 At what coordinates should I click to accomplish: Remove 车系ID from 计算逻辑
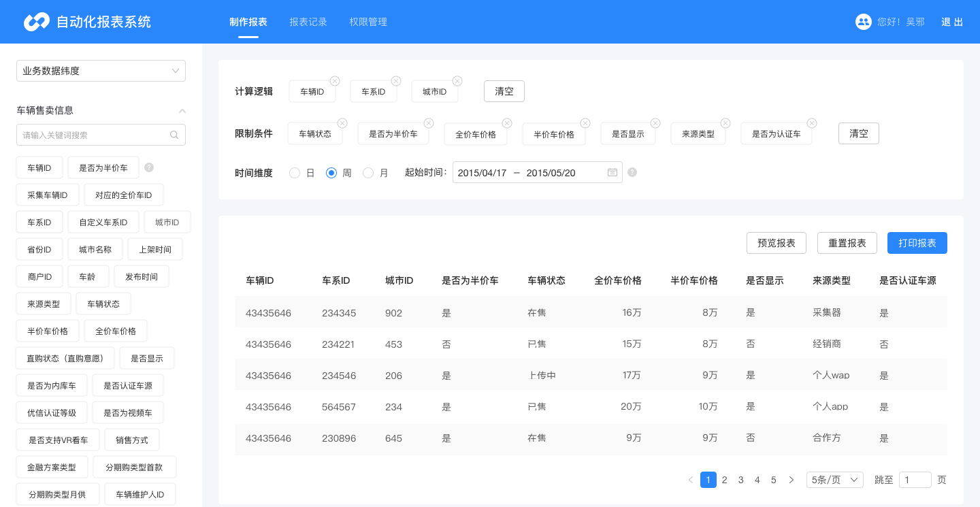pyautogui.click(x=396, y=81)
